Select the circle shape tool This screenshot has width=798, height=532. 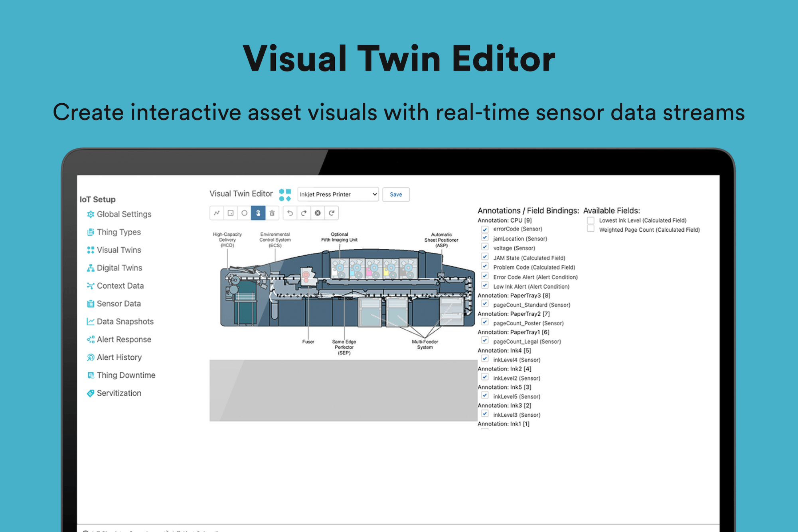coord(244,213)
